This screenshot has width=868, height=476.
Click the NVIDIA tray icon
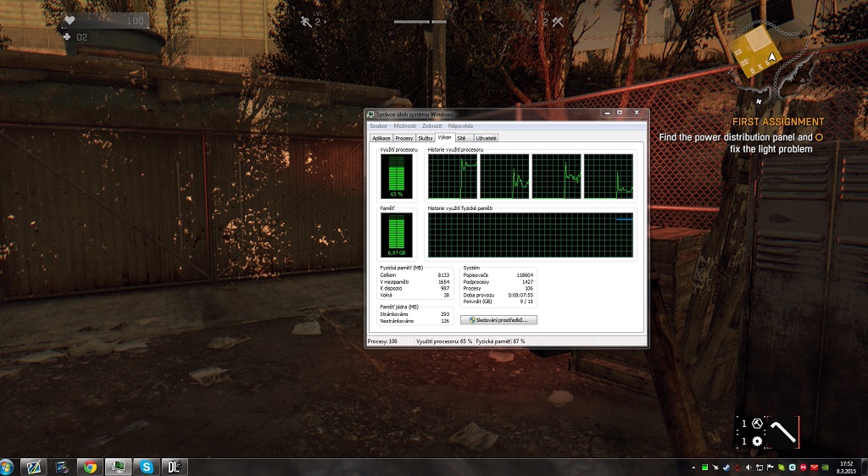click(826, 468)
